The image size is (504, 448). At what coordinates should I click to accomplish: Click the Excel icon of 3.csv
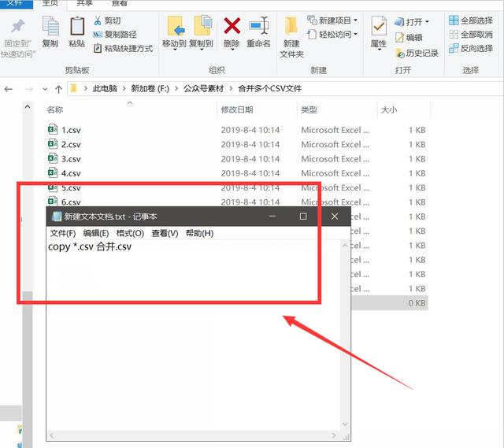coord(53,158)
